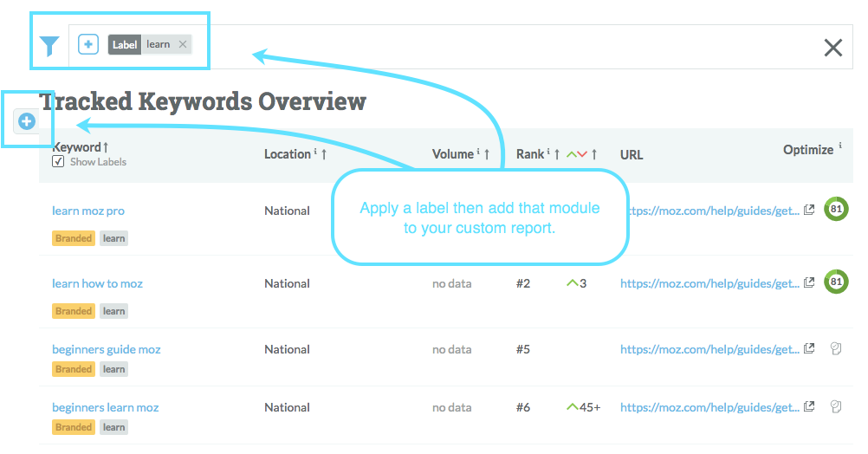Image resolution: width=868 pixels, height=454 pixels.
Task: Open the 'learn moz pro' keyword
Action: pos(88,211)
